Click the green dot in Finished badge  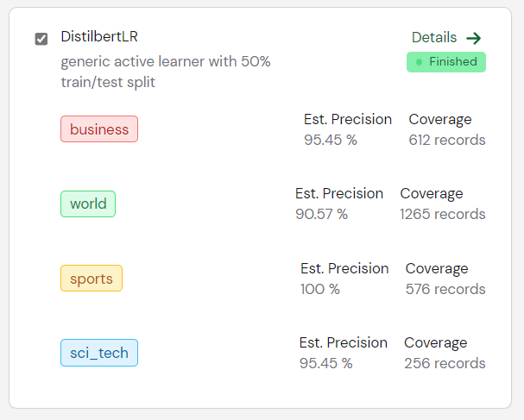(419, 62)
